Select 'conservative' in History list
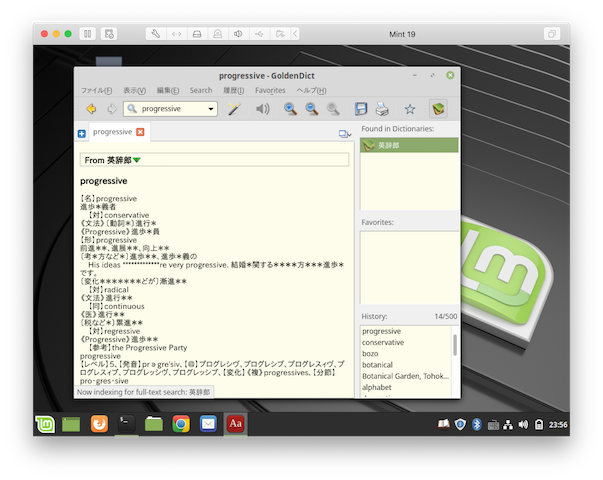 coord(385,343)
